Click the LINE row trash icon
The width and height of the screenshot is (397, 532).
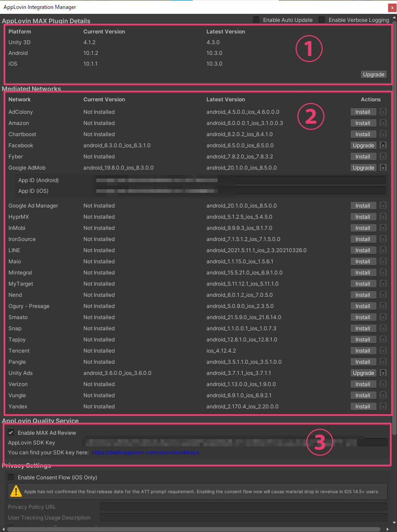(x=383, y=250)
